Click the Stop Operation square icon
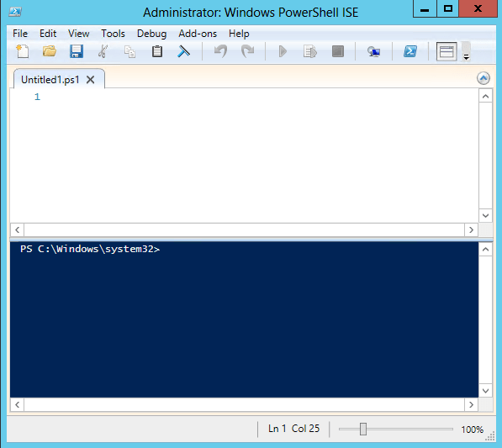Screen dimensions: 502x448 (338, 51)
